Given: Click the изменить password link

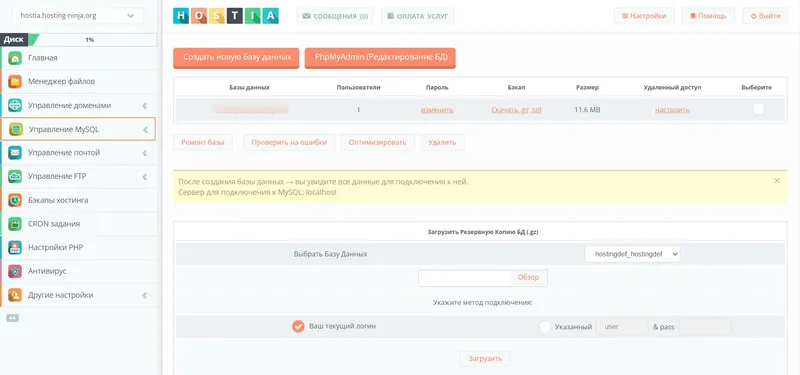Looking at the screenshot, I should pos(437,110).
